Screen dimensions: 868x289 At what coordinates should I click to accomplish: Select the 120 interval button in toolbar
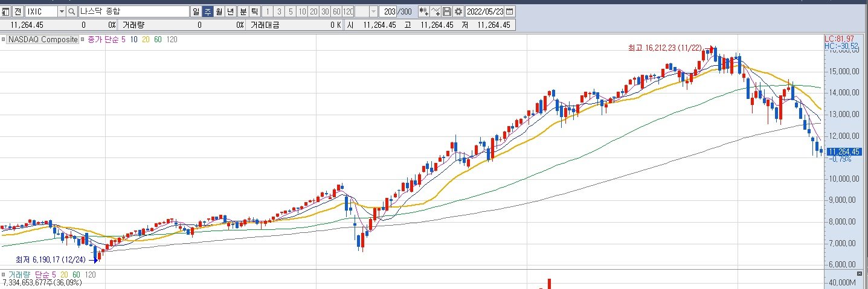pos(348,11)
